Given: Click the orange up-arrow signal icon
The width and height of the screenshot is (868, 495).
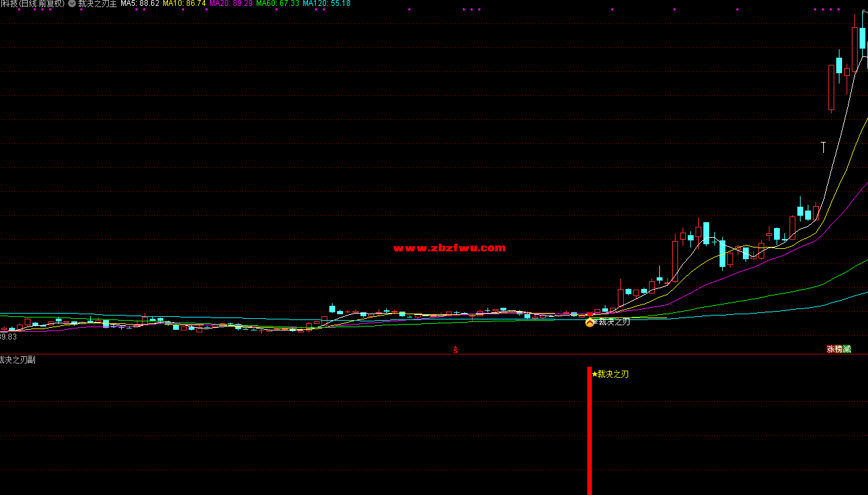Looking at the screenshot, I should pos(589,322).
